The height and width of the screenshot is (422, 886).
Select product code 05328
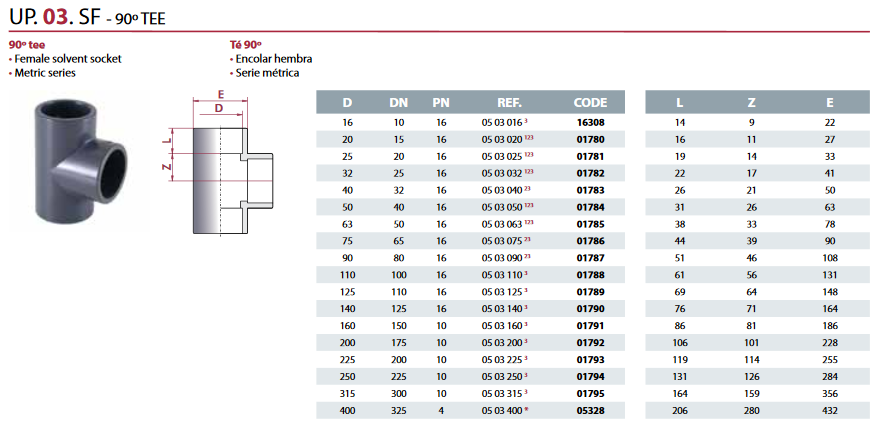click(x=591, y=410)
